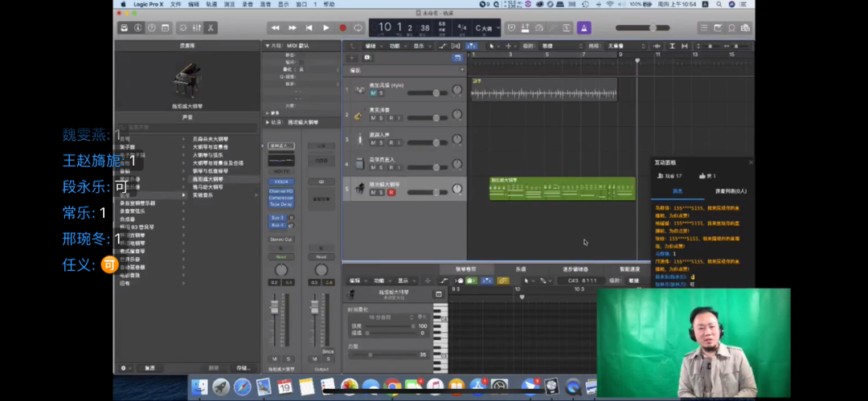Open the Mixer button in control bar
The width and height of the screenshot is (868, 401).
tap(197, 27)
